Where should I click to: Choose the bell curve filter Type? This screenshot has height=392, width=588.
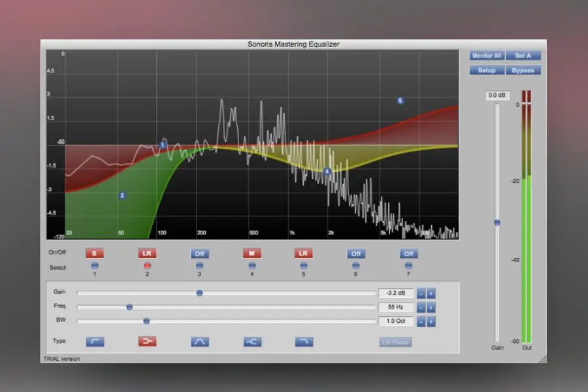tap(199, 340)
